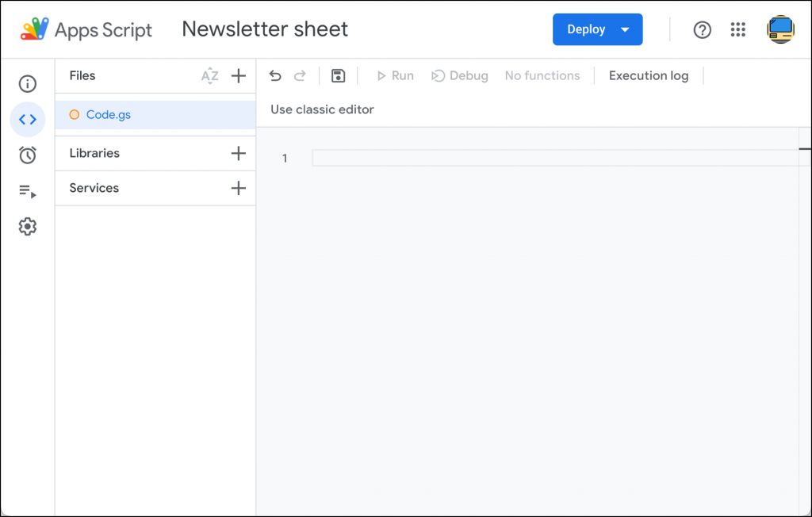The height and width of the screenshot is (517, 812).
Task: View the Executions panel
Action: 28,190
